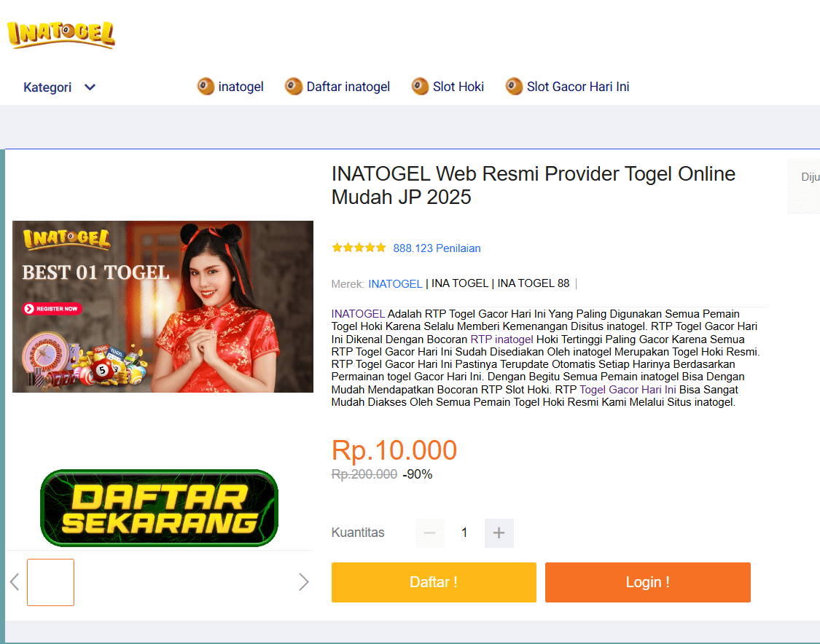
Task: Go to next image with right arrow
Action: tap(303, 582)
